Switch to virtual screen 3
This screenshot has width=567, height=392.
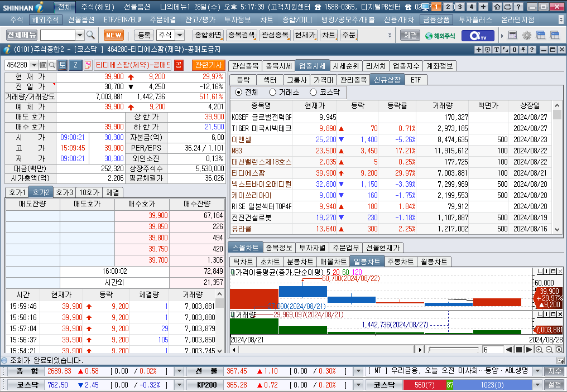[460, 7]
